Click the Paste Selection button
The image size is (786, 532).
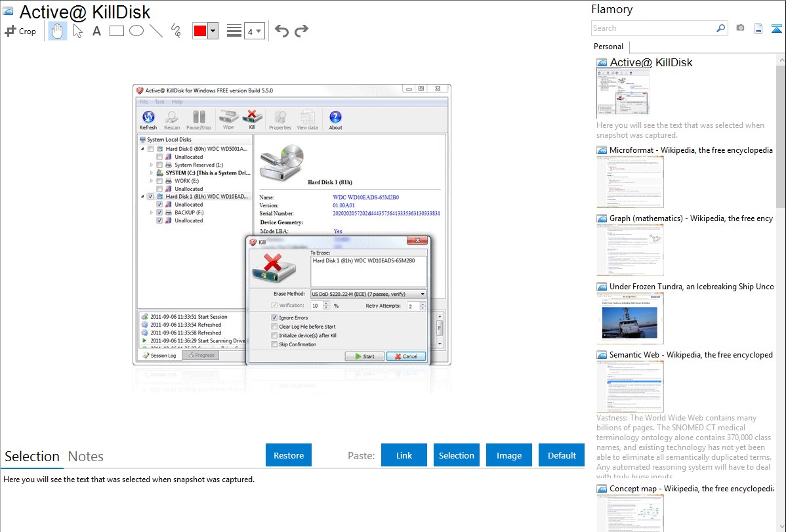(456, 455)
